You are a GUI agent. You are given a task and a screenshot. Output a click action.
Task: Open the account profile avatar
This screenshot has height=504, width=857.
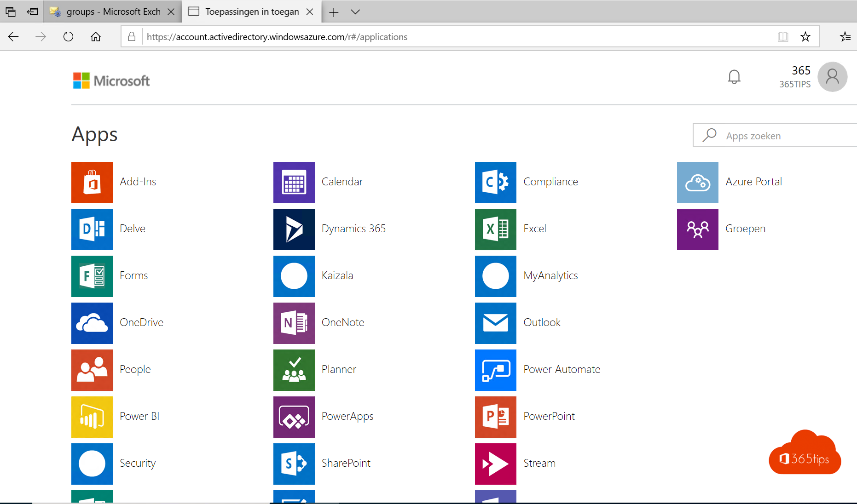click(x=832, y=77)
